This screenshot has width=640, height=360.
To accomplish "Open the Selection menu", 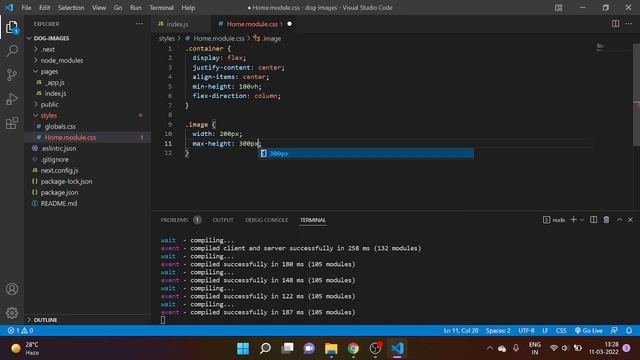I will click(71, 7).
